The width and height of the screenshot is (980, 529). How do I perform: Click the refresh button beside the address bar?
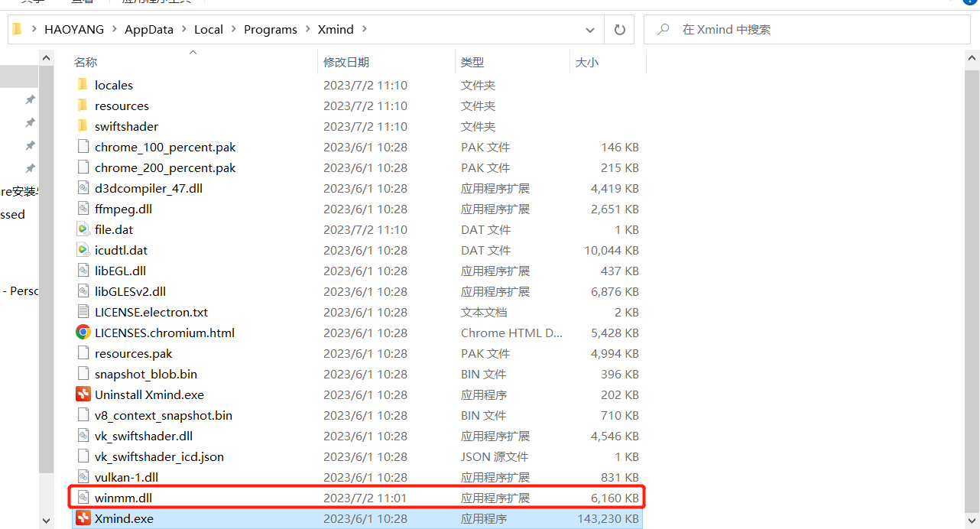tap(619, 30)
